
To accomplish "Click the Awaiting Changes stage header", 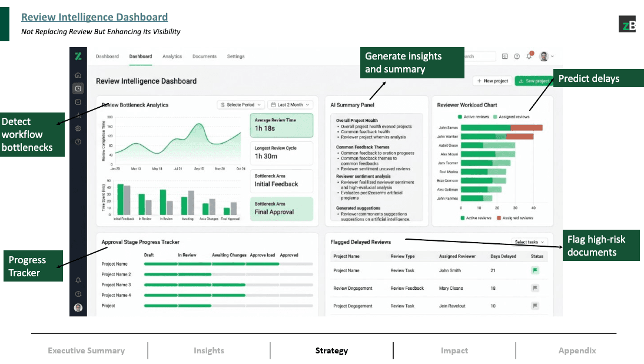I will tap(229, 254).
